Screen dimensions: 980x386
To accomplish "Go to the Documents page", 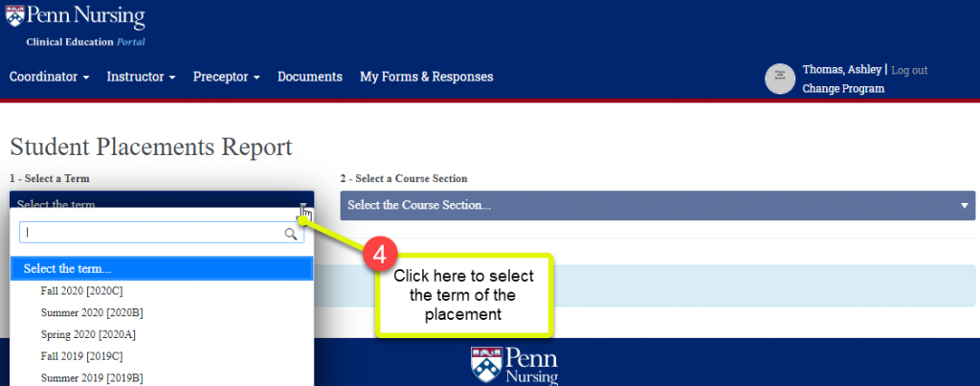I will point(309,77).
